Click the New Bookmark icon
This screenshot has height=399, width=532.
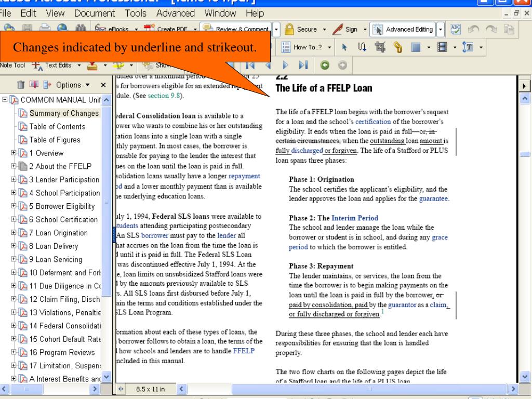(34, 84)
